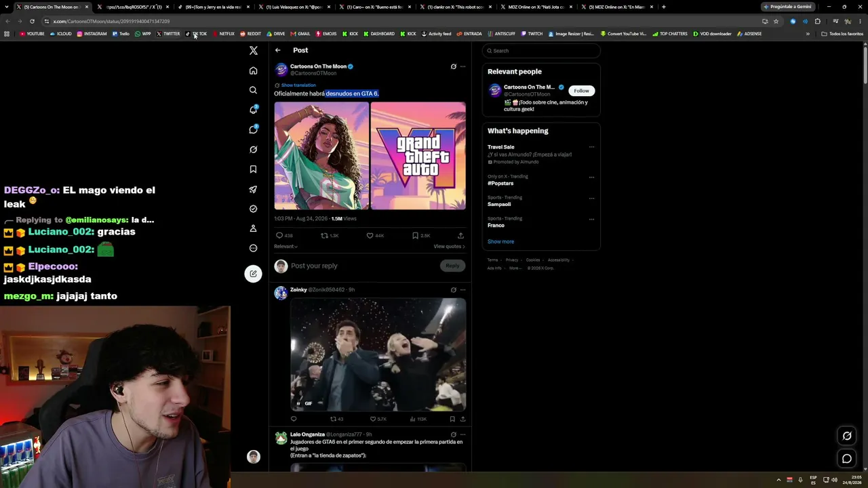Open more options for Franco trend
The height and width of the screenshot is (488, 868).
[x=591, y=219]
